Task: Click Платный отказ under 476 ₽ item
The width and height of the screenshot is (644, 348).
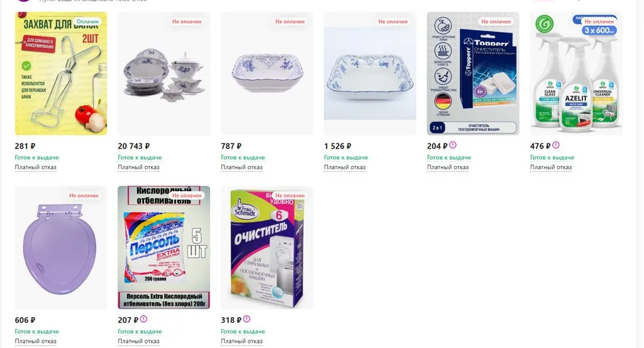Action: (x=551, y=167)
